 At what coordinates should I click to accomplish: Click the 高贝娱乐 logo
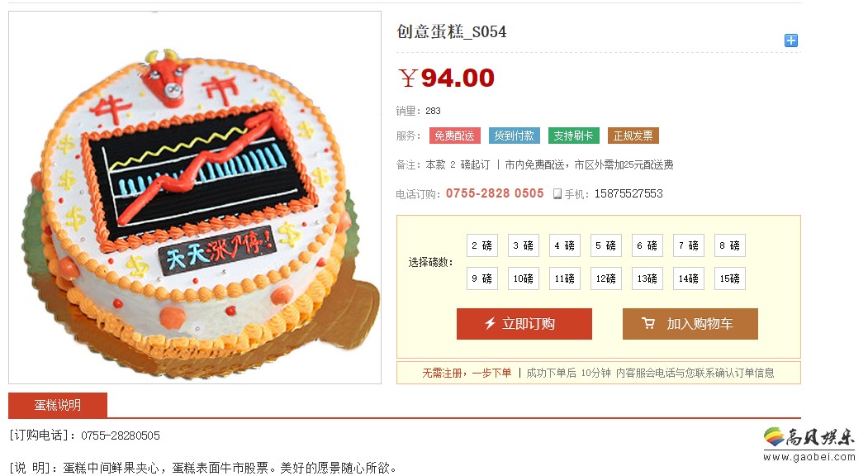coord(809,443)
